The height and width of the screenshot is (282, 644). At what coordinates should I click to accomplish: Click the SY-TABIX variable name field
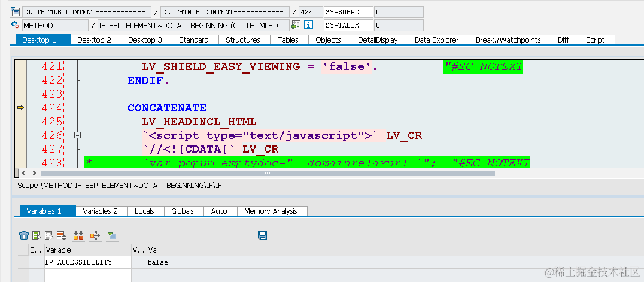(348, 25)
